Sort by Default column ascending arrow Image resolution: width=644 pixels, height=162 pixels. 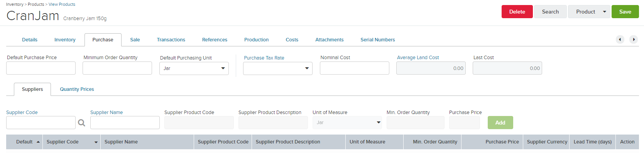(38, 142)
